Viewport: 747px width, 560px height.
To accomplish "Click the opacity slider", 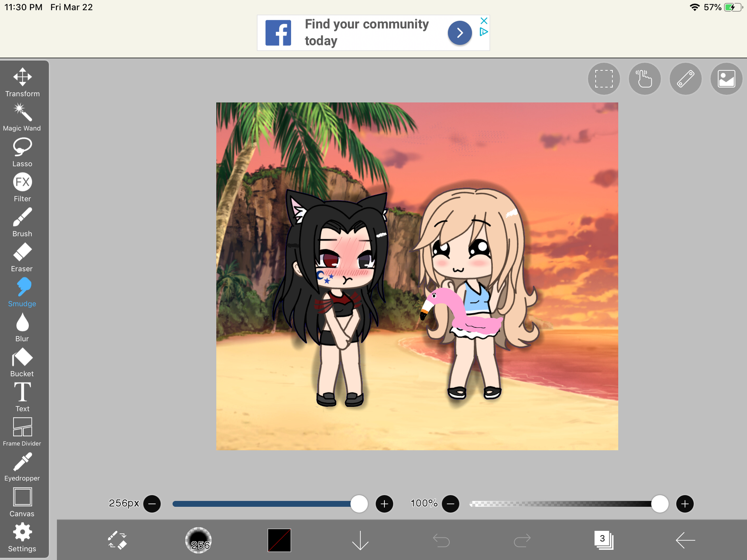I will 569,504.
